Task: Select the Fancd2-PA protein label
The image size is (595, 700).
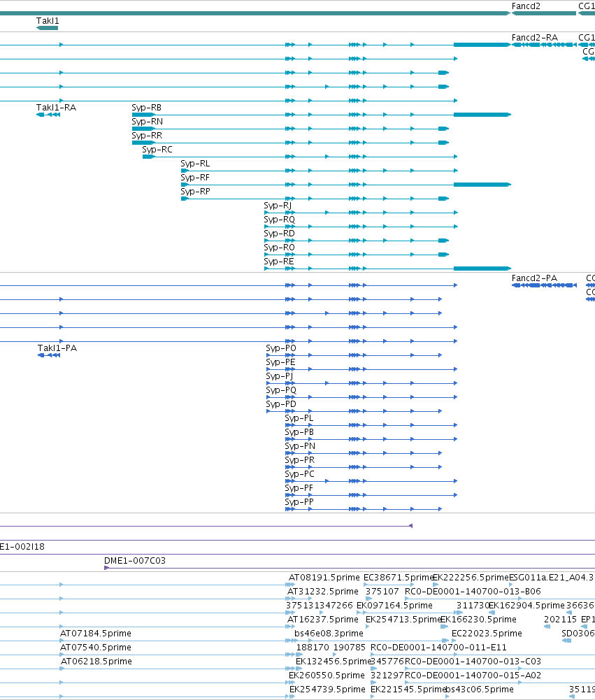Action: [x=534, y=278]
